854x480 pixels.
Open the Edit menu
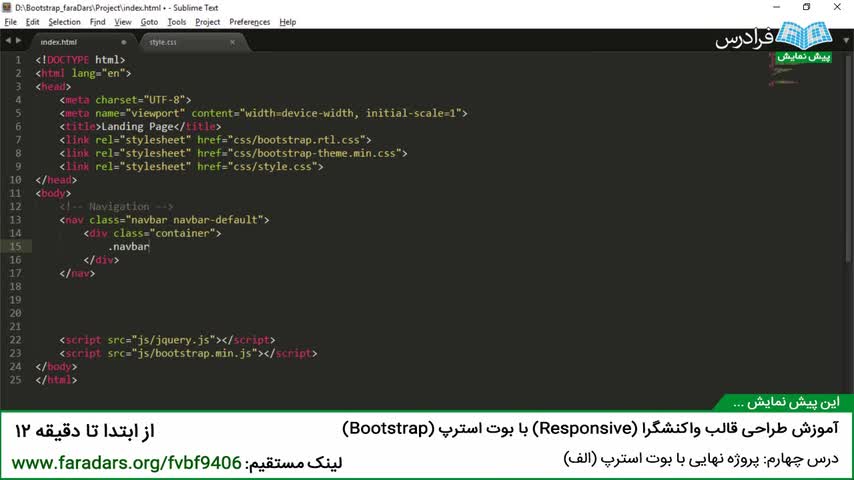(x=32, y=22)
